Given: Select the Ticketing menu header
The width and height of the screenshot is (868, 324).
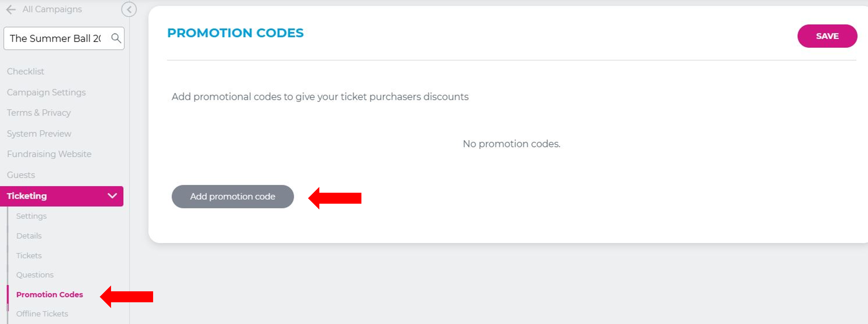Looking at the screenshot, I should click(27, 196).
